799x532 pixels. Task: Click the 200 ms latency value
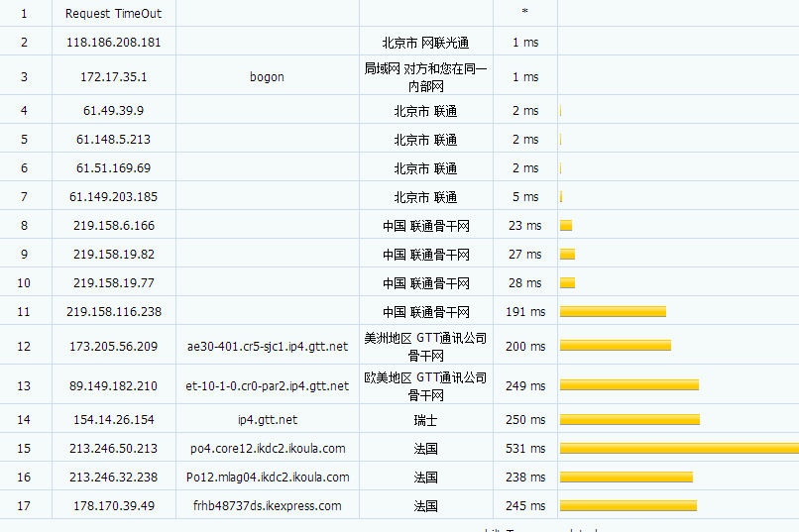(x=524, y=346)
